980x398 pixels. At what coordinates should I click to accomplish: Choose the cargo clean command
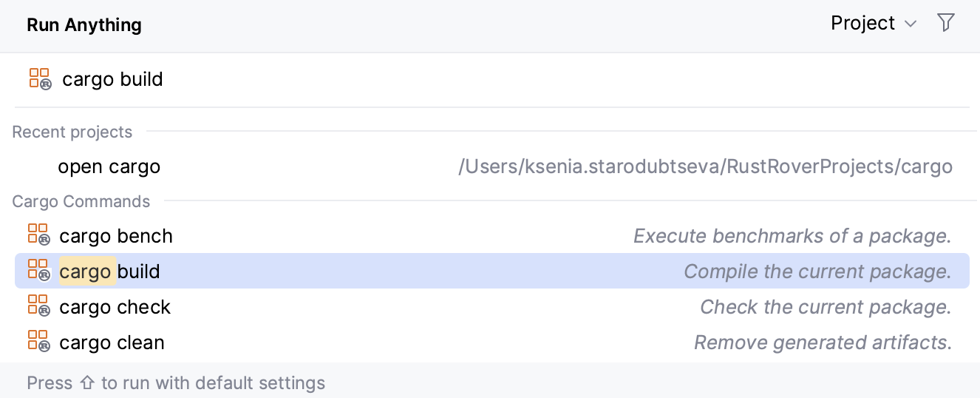[112, 343]
